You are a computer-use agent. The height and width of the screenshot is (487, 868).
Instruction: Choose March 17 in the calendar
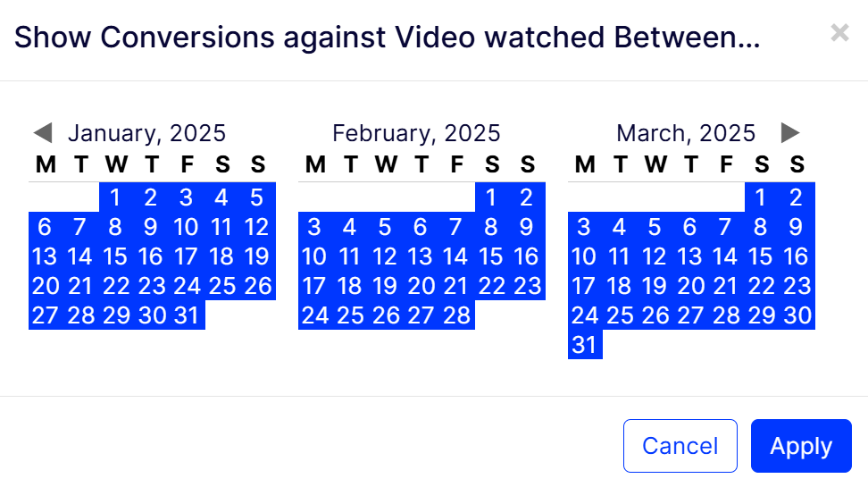(584, 286)
